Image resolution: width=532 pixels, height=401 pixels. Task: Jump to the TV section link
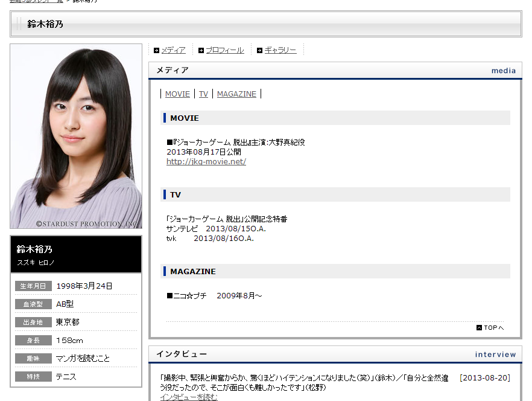pyautogui.click(x=203, y=94)
